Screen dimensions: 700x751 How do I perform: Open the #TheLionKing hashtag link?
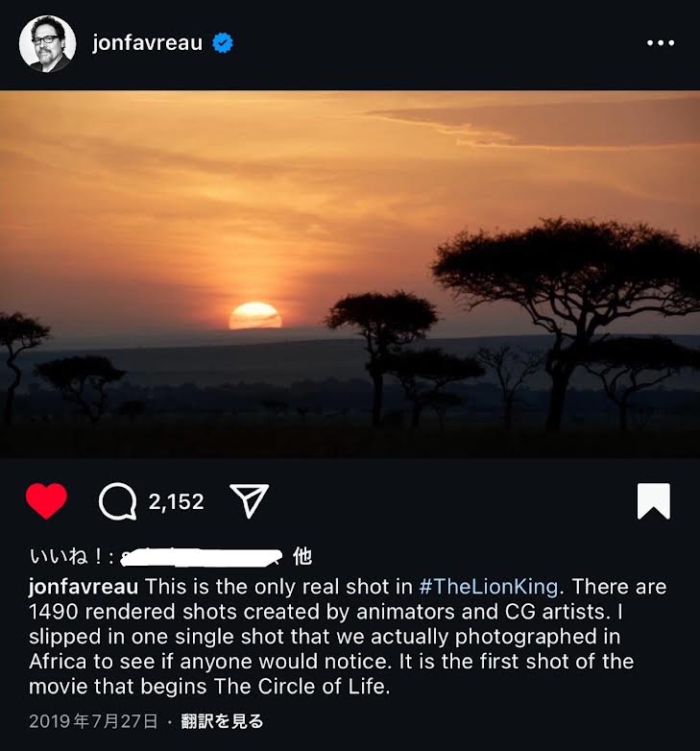[490, 586]
